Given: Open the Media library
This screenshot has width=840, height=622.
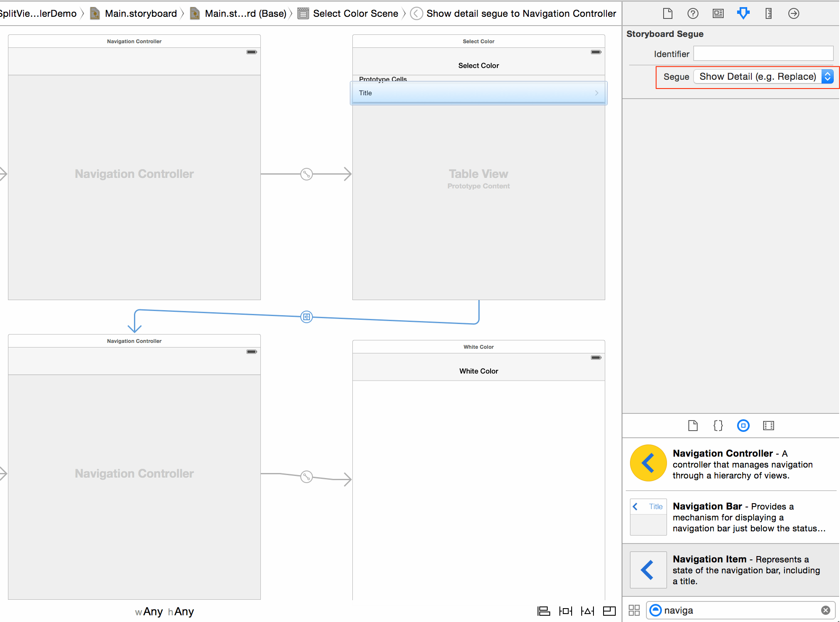Looking at the screenshot, I should click(768, 426).
